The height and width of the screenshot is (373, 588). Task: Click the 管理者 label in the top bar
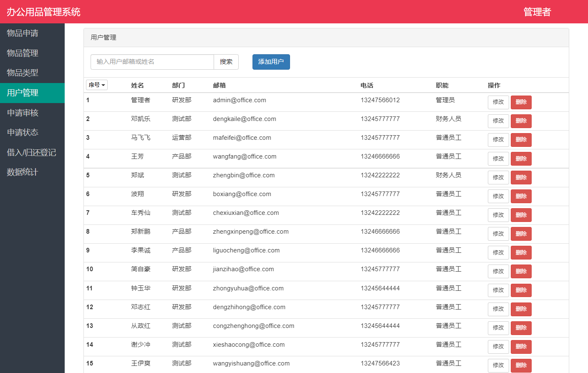[x=537, y=12]
